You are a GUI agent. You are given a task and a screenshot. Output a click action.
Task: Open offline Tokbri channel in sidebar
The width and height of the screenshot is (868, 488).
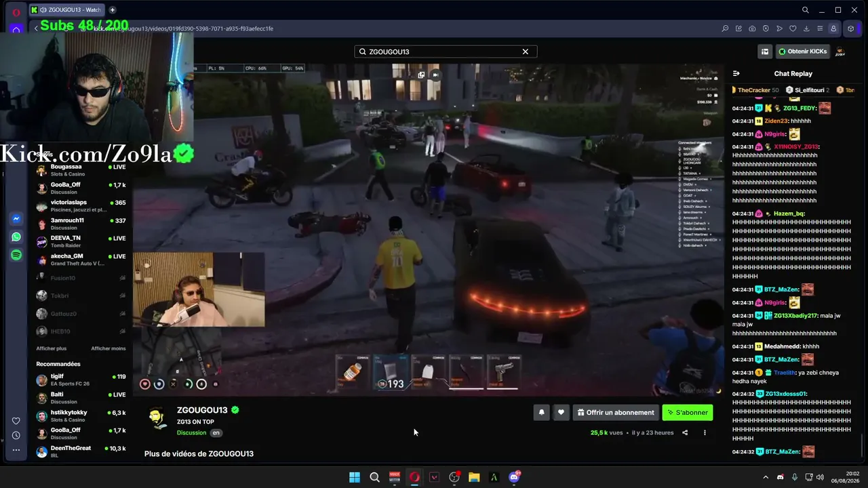(x=81, y=296)
